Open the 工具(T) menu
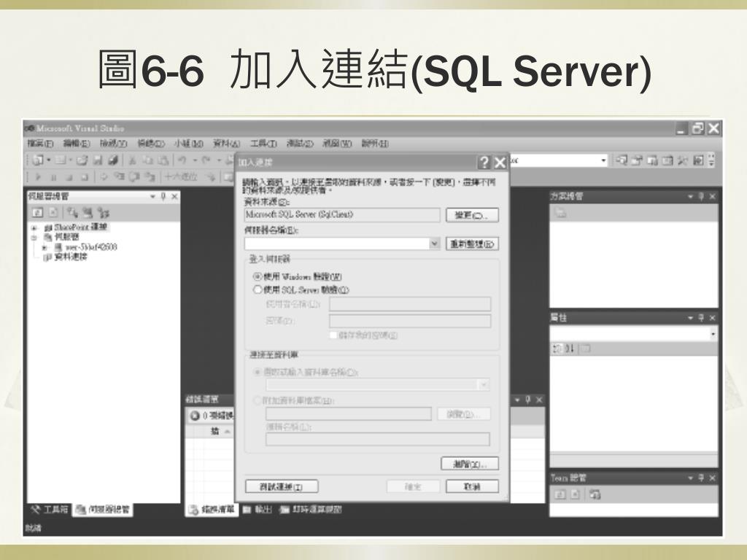 point(263,144)
